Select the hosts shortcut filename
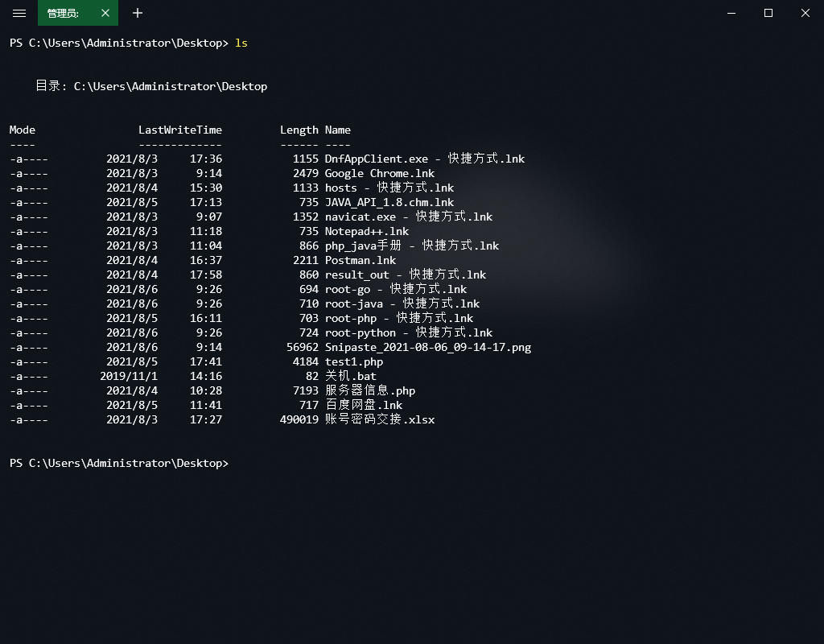824x644 pixels. 389,188
